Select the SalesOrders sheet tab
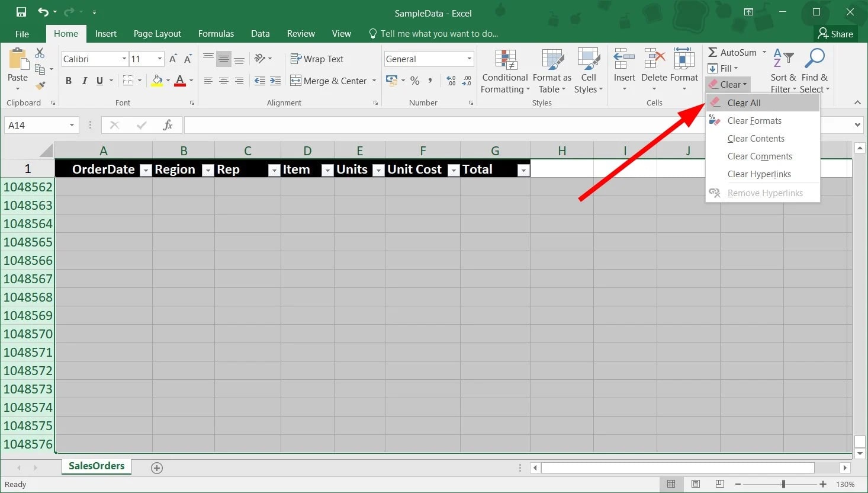The image size is (868, 493). pos(96,466)
